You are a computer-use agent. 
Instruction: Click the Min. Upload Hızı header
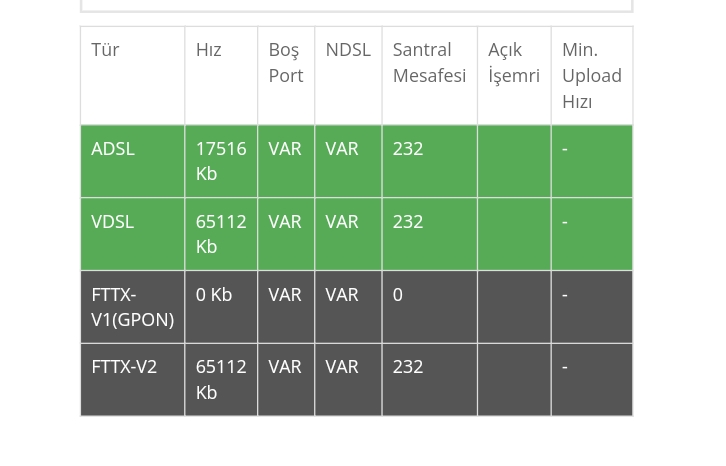click(591, 75)
